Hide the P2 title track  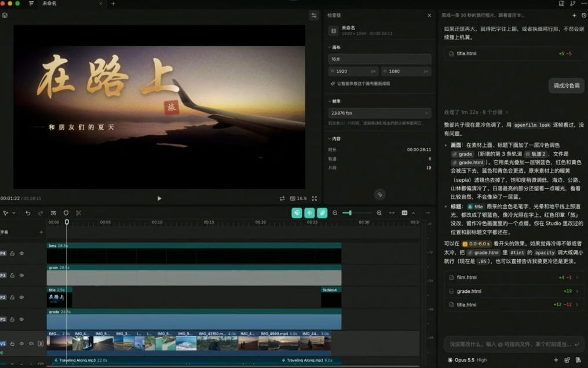click(22, 297)
